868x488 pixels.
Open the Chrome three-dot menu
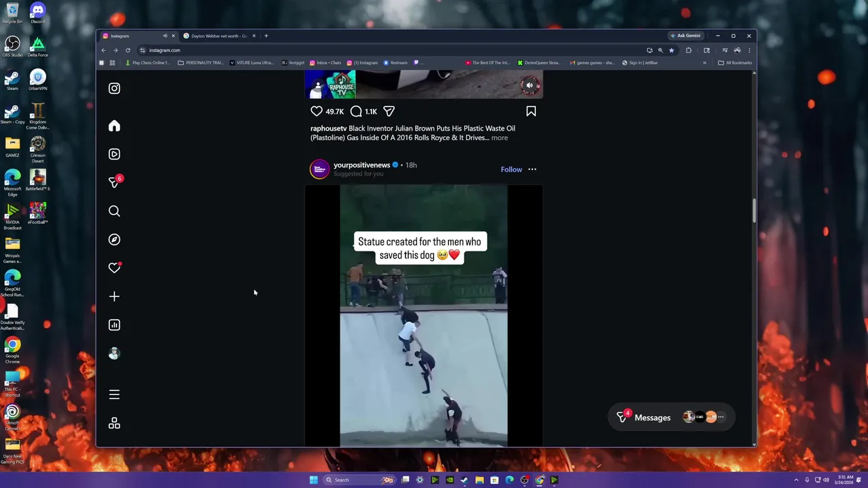[x=749, y=50]
